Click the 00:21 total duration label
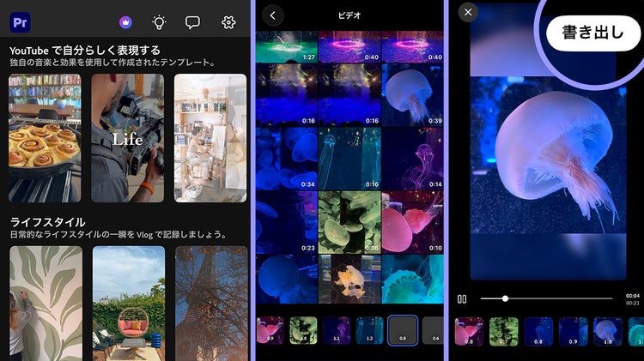644x361 pixels. tap(633, 304)
